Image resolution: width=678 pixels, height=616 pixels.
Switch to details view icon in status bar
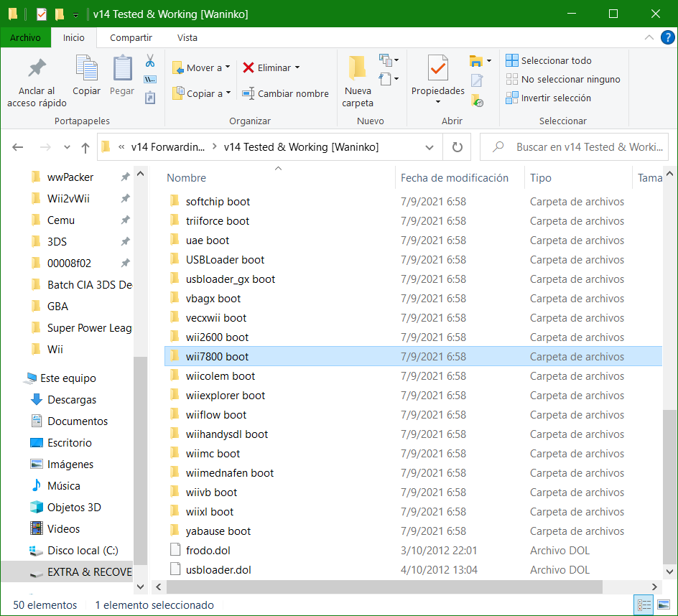pos(644,605)
